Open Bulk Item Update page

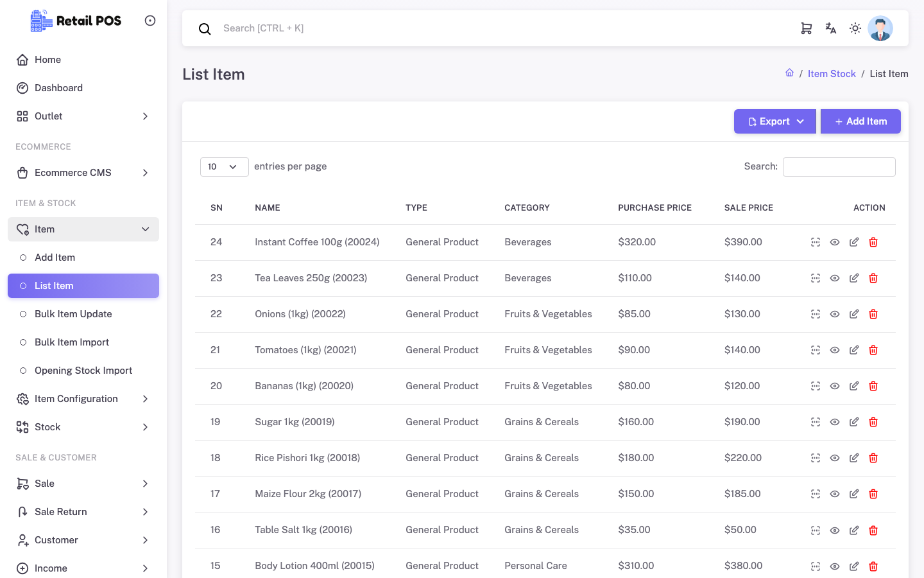click(83, 314)
